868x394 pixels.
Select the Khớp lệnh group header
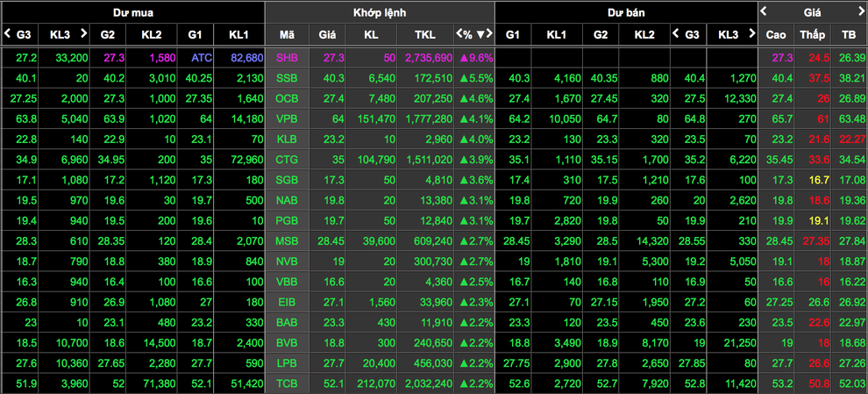(x=379, y=12)
